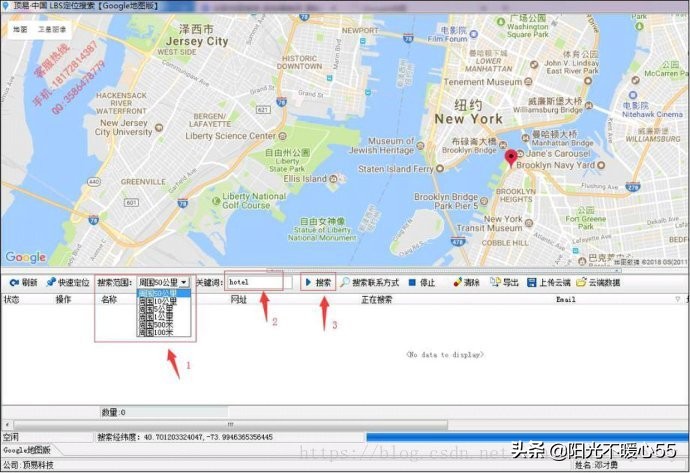The height and width of the screenshot is (473, 690).
Task: Click the Liberty National Golf Course marker
Action: pos(216,201)
